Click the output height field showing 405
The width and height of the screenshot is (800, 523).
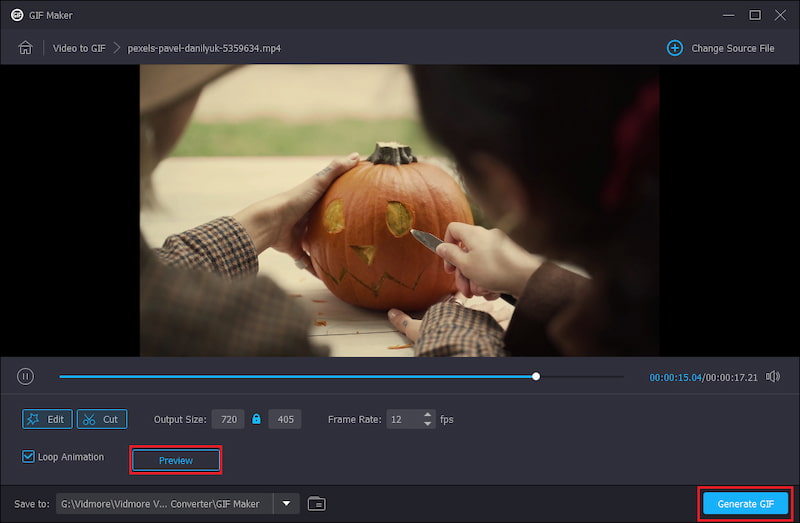(285, 419)
